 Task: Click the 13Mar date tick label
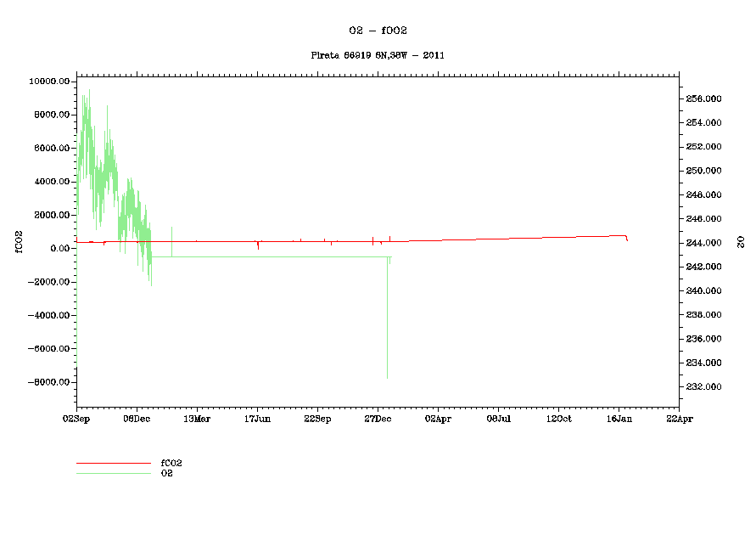click(197, 419)
